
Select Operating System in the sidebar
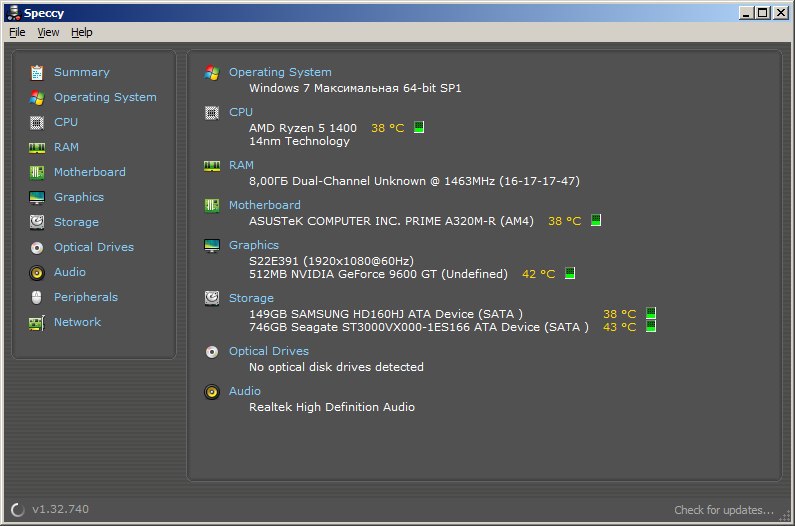click(x=105, y=97)
